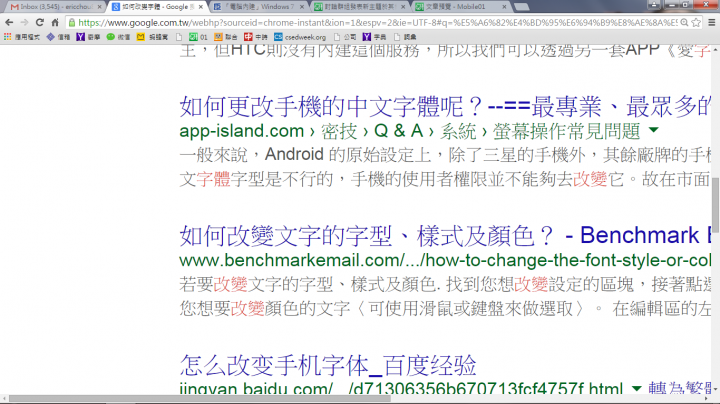Expand the dropdown arrow beside jingyan.baidu.com URL
Screen dimensions: 720x404
click(636, 389)
